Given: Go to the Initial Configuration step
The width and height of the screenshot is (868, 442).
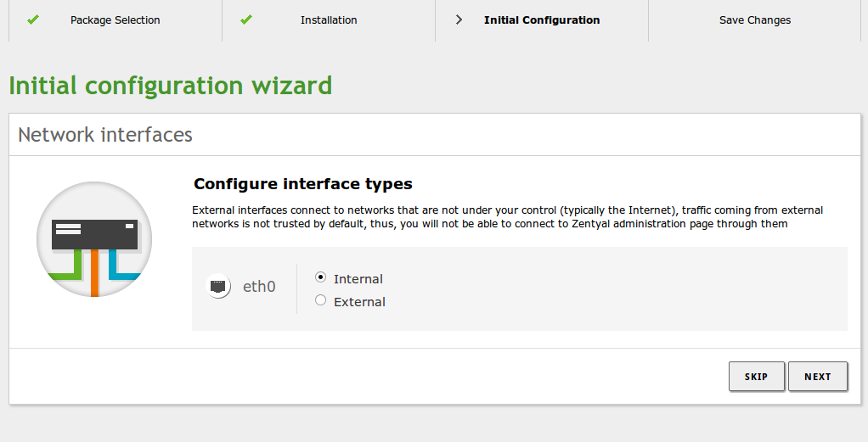Looking at the screenshot, I should (542, 20).
